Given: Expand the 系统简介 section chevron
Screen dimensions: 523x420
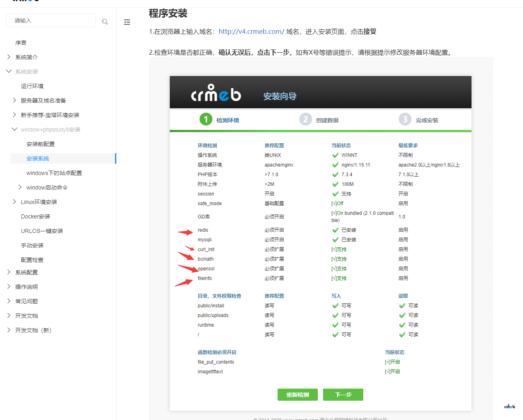Looking at the screenshot, I should 9,57.
